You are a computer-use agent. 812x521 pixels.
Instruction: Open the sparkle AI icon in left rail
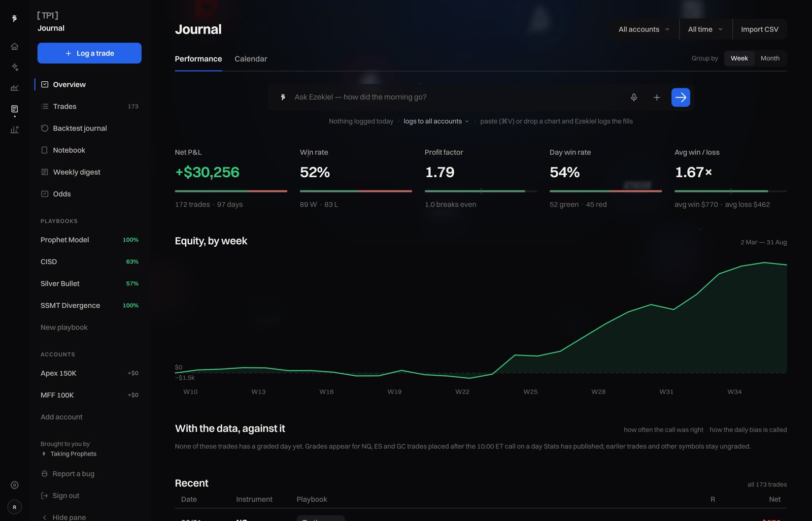[15, 67]
